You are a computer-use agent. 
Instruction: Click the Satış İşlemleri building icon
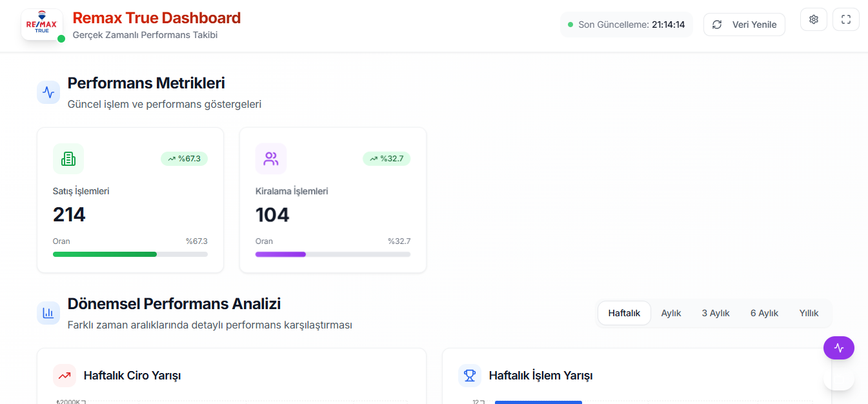click(x=68, y=159)
